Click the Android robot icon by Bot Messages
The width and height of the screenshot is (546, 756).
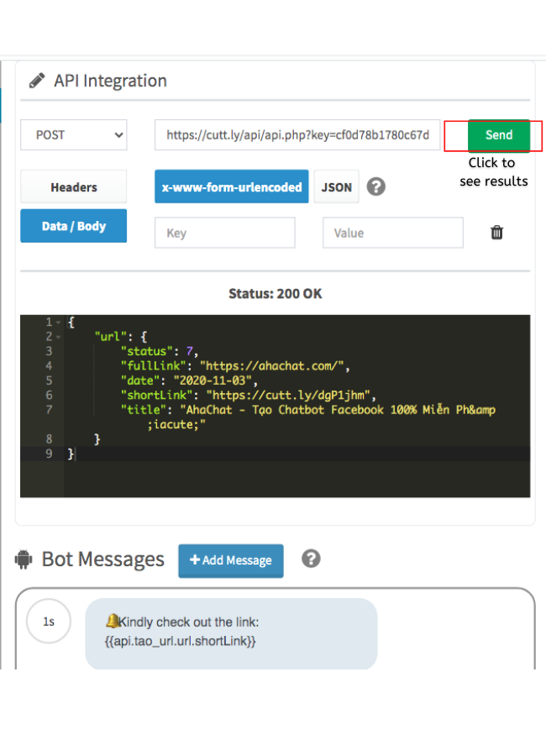(24, 559)
